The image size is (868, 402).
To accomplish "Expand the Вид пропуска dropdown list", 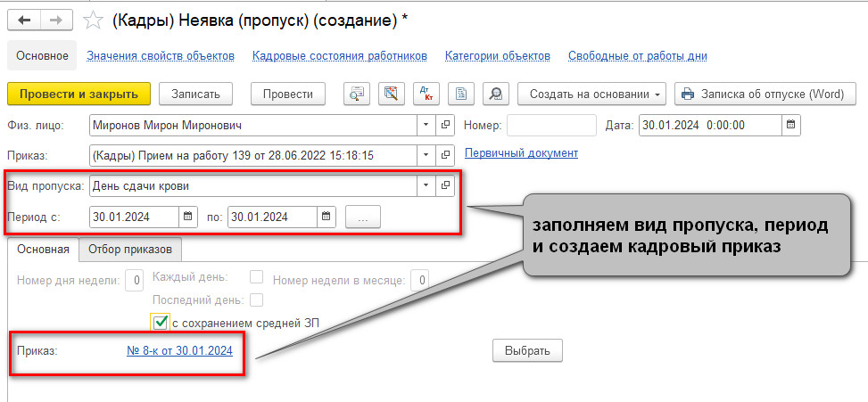I will click(426, 185).
